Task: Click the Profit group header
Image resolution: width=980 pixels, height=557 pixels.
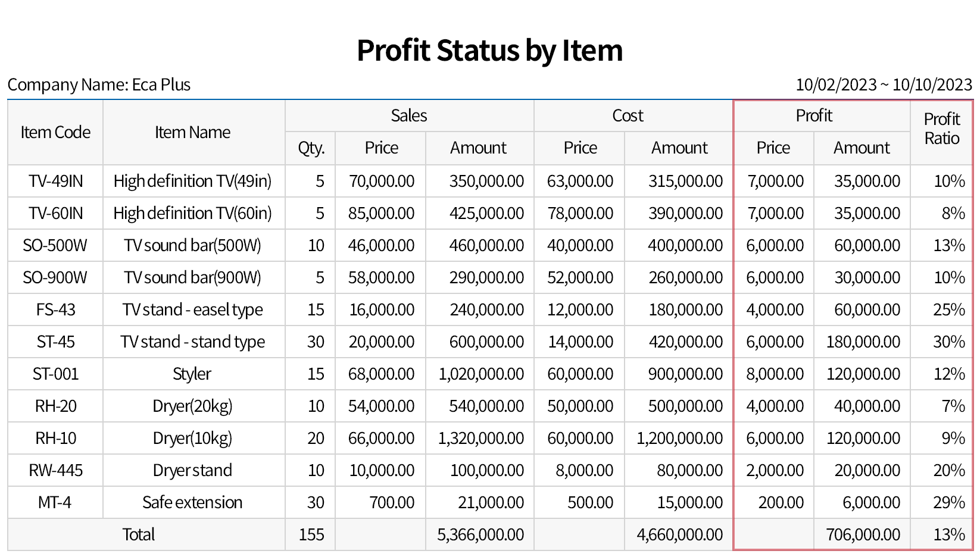Action: pyautogui.click(x=814, y=115)
